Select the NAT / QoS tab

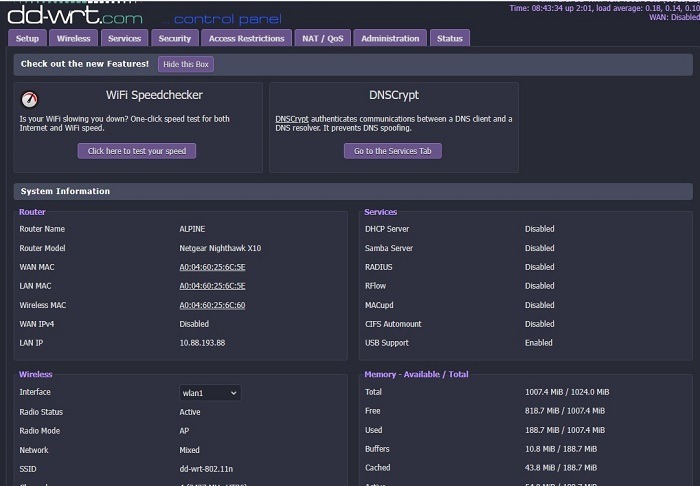(323, 38)
